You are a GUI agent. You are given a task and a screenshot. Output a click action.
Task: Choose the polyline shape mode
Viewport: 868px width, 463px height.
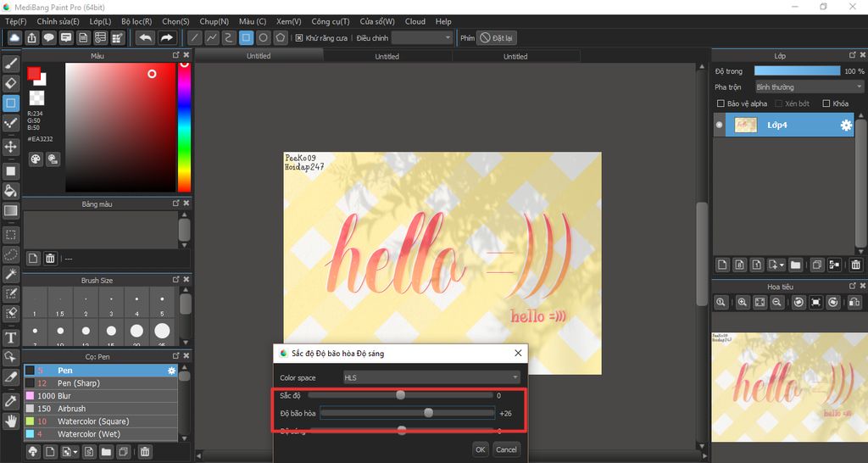click(211, 37)
